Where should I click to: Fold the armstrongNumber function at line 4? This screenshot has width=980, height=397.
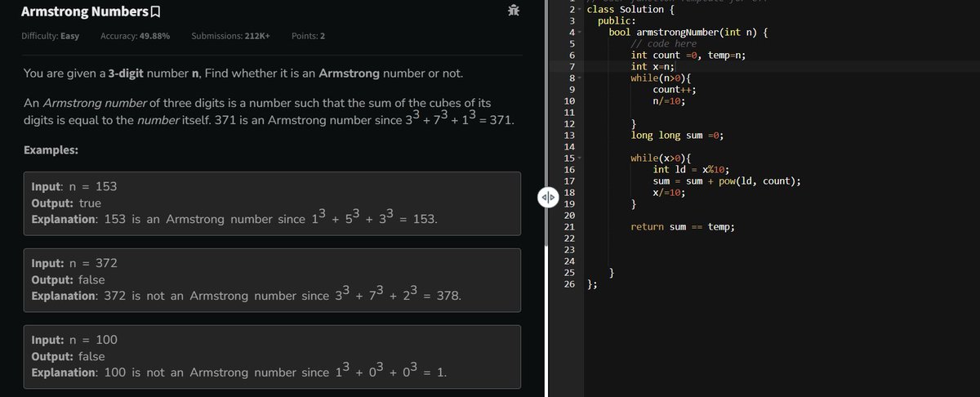click(580, 32)
